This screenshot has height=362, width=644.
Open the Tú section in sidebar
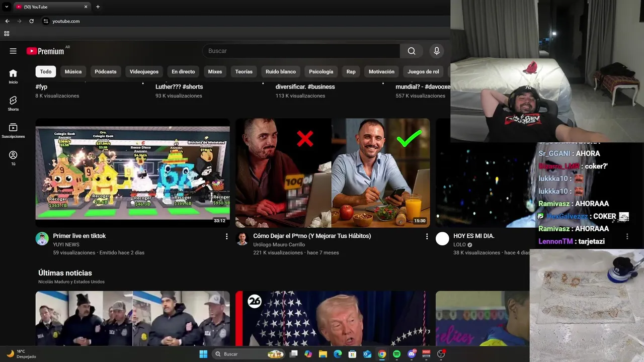[x=13, y=158]
